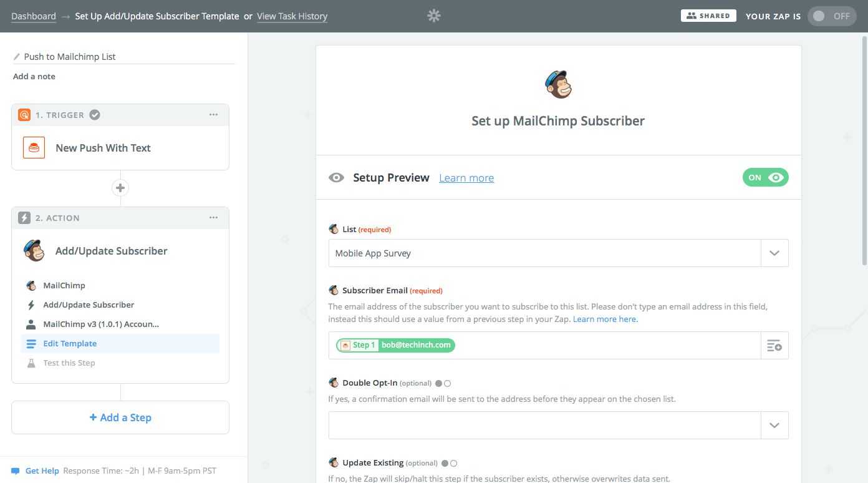Click the lightning bolt action step icon
The height and width of the screenshot is (483, 868).
click(24, 218)
